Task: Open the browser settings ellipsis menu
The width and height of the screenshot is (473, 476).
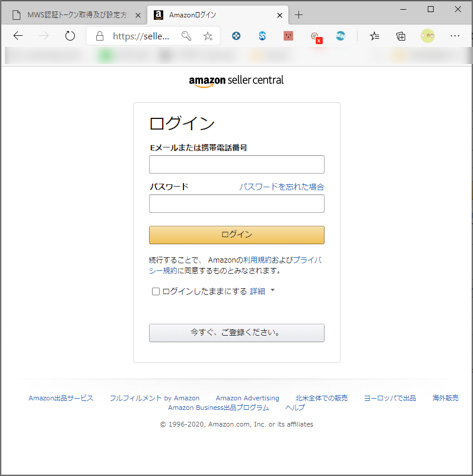Action: coord(455,36)
